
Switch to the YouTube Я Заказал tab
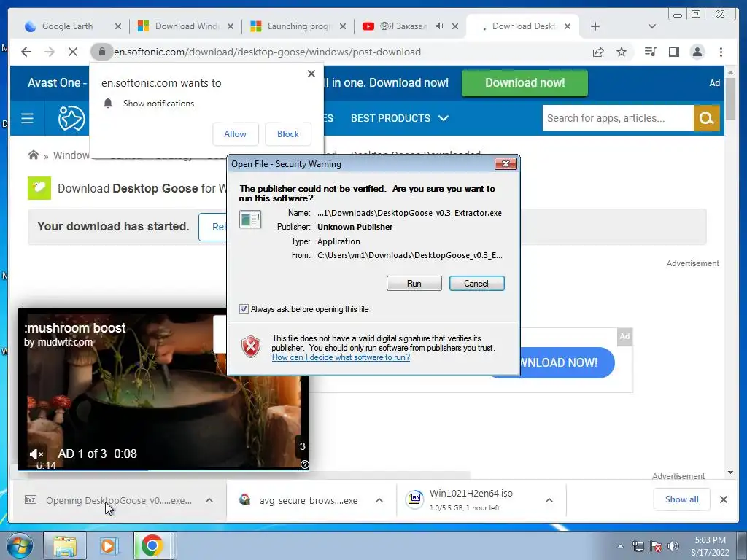403,26
